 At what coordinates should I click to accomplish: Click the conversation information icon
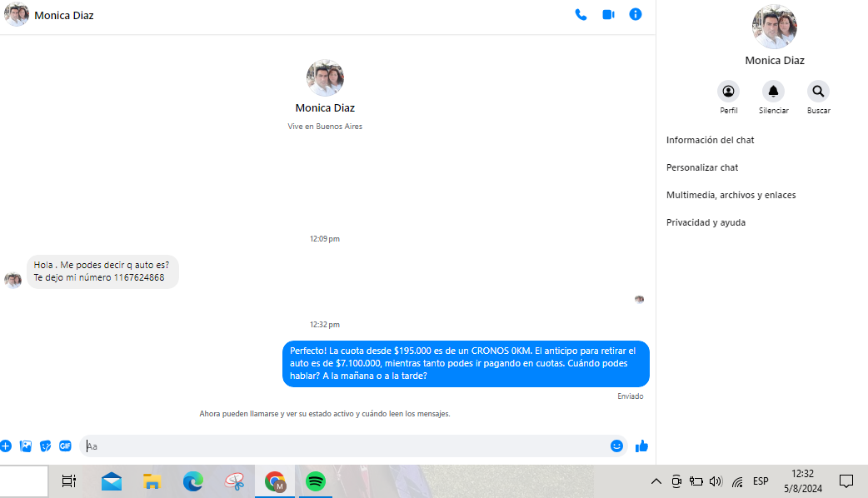coord(636,15)
